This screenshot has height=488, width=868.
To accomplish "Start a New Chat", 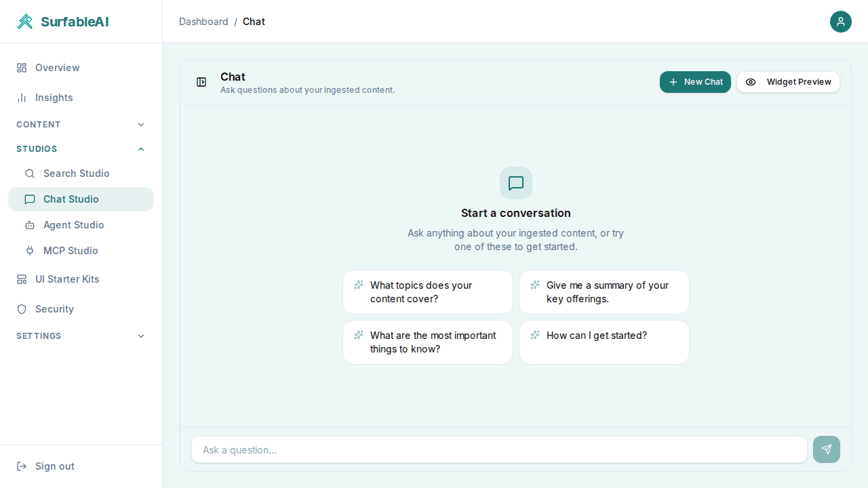I will (x=695, y=82).
